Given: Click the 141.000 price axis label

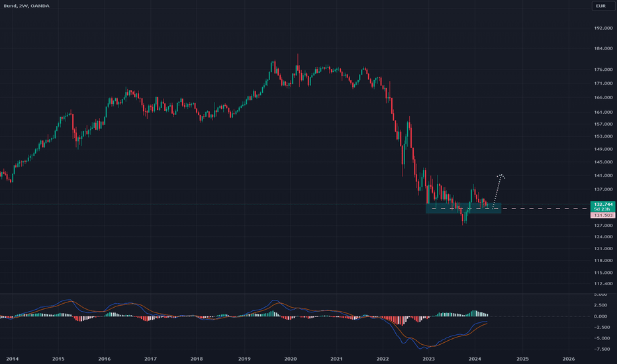Looking at the screenshot, I should tap(603, 175).
